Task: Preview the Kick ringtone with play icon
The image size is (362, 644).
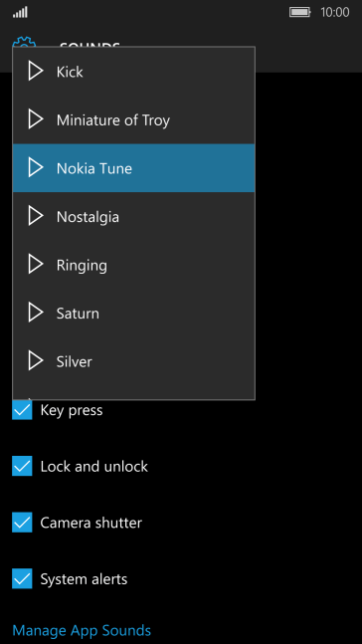Action: point(36,72)
